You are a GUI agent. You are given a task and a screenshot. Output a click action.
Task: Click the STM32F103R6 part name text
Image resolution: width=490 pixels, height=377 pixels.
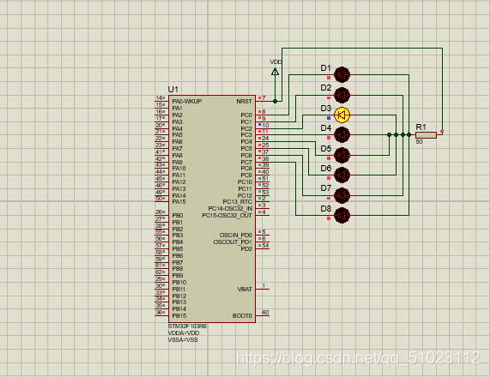(187, 326)
